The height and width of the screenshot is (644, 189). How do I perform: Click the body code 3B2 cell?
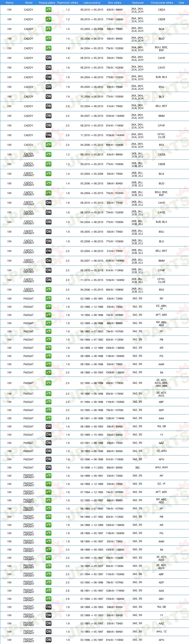138,467
